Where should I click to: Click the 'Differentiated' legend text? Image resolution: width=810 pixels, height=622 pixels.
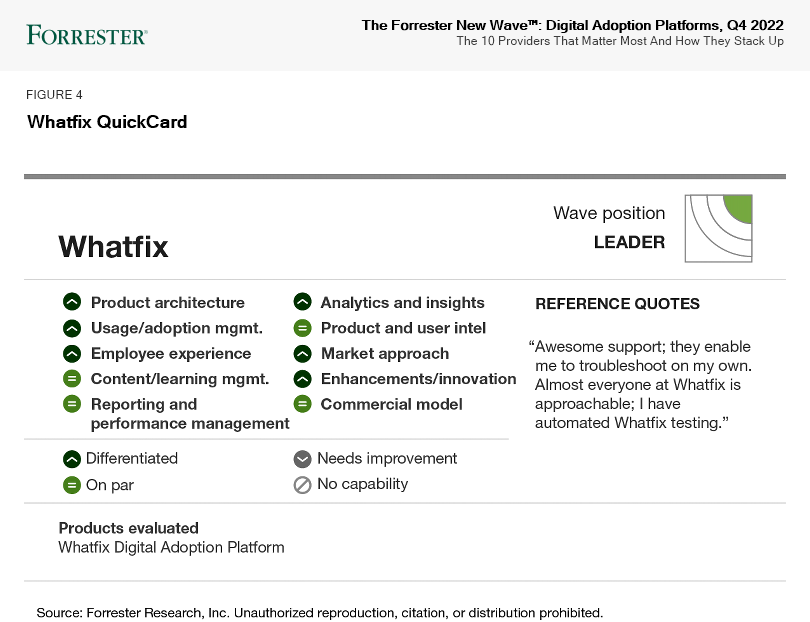click(x=132, y=458)
